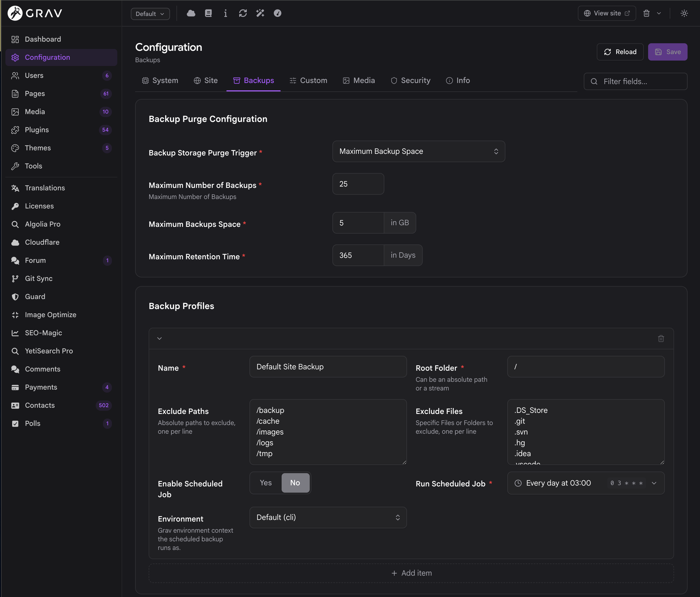Click the magic wand toolbar icon

pos(260,13)
